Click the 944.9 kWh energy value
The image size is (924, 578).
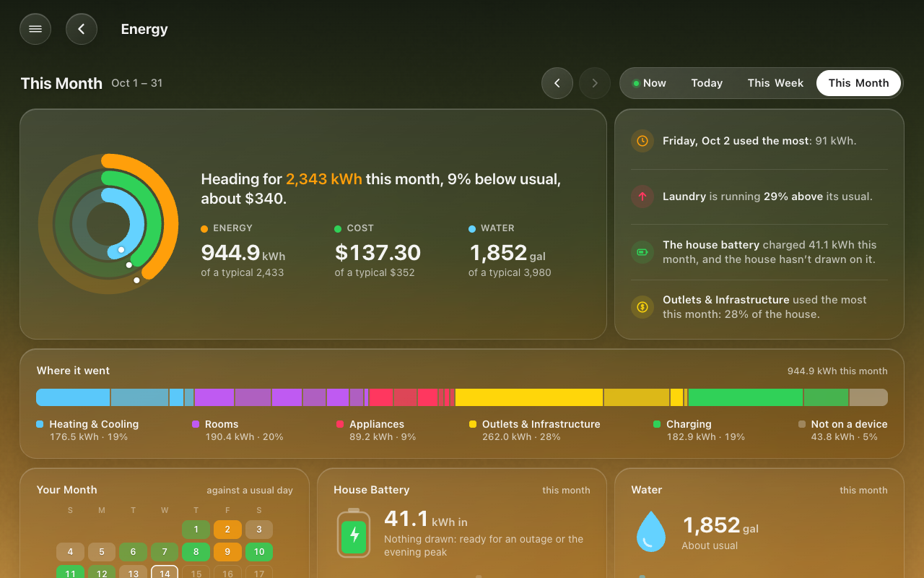click(243, 253)
